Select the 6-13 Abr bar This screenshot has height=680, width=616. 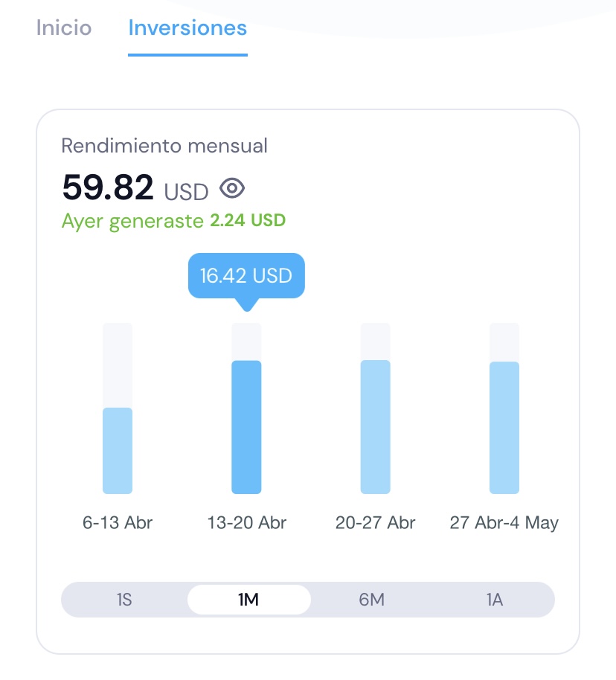click(x=118, y=451)
